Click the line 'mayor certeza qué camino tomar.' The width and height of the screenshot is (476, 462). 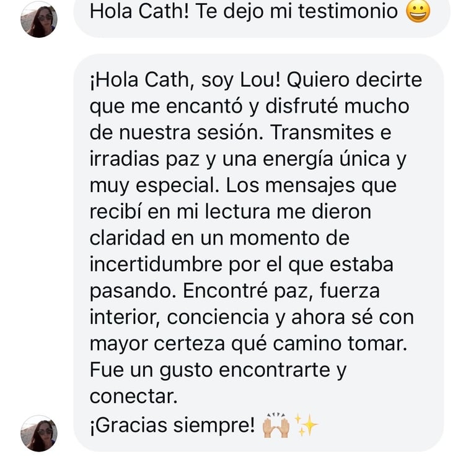[249, 344]
